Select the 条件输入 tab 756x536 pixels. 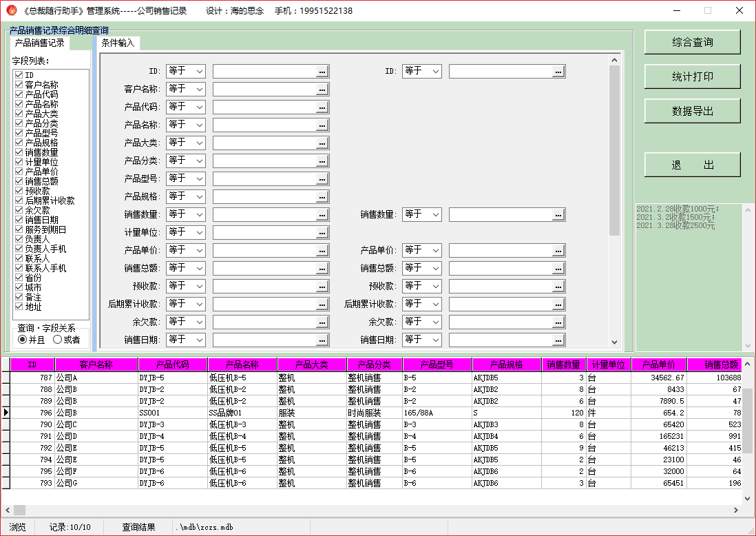click(x=118, y=43)
